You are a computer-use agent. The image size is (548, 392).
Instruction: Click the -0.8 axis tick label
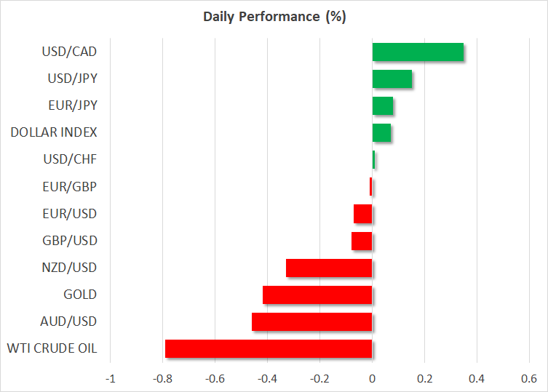click(x=162, y=379)
